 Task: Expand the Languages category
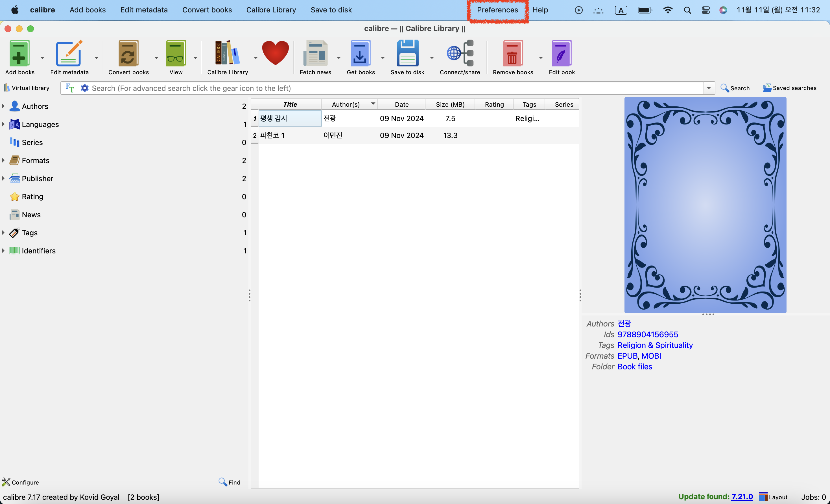tap(3, 124)
